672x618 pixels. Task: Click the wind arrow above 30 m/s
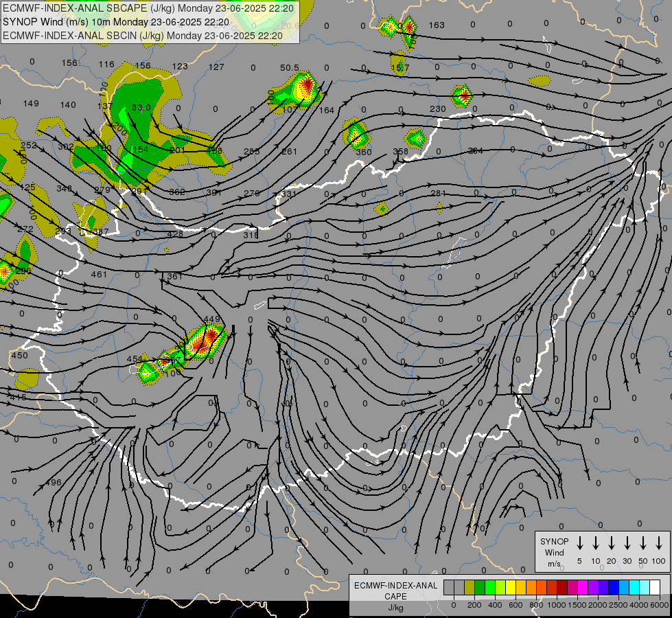click(627, 543)
